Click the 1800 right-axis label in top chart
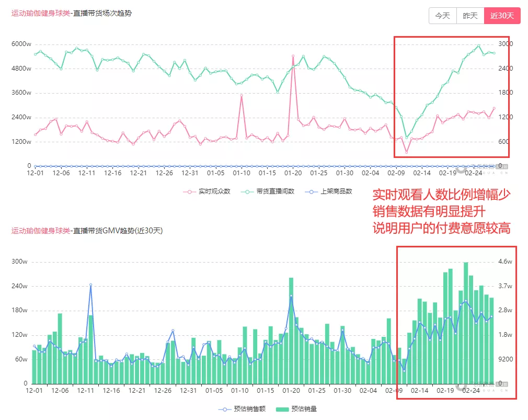This screenshot has height=420, width=528. (x=506, y=93)
